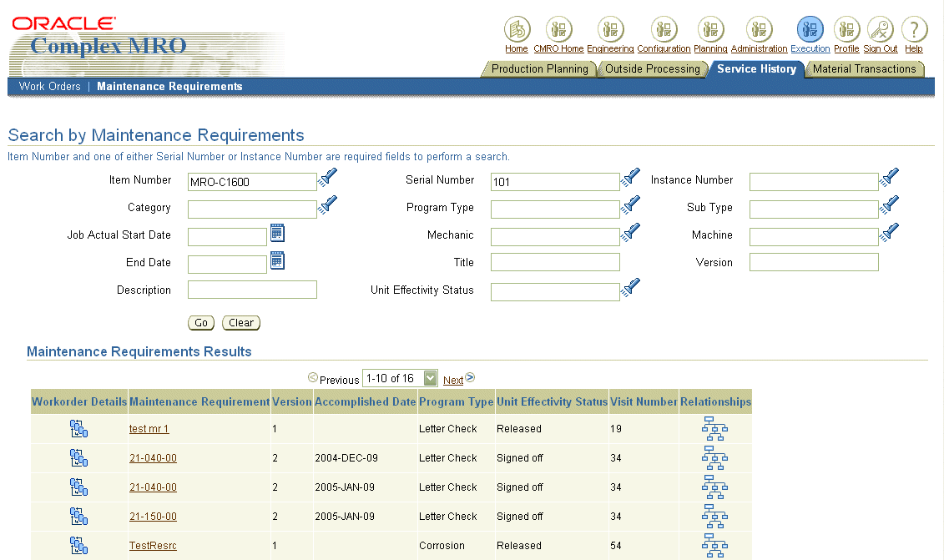View workorder details for test mr 1
Screen dimensions: 944x560
tap(78, 429)
